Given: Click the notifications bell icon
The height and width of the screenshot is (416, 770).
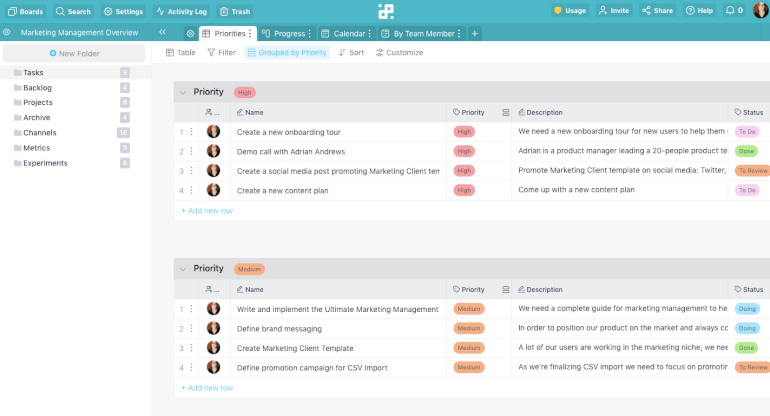Looking at the screenshot, I should (733, 11).
